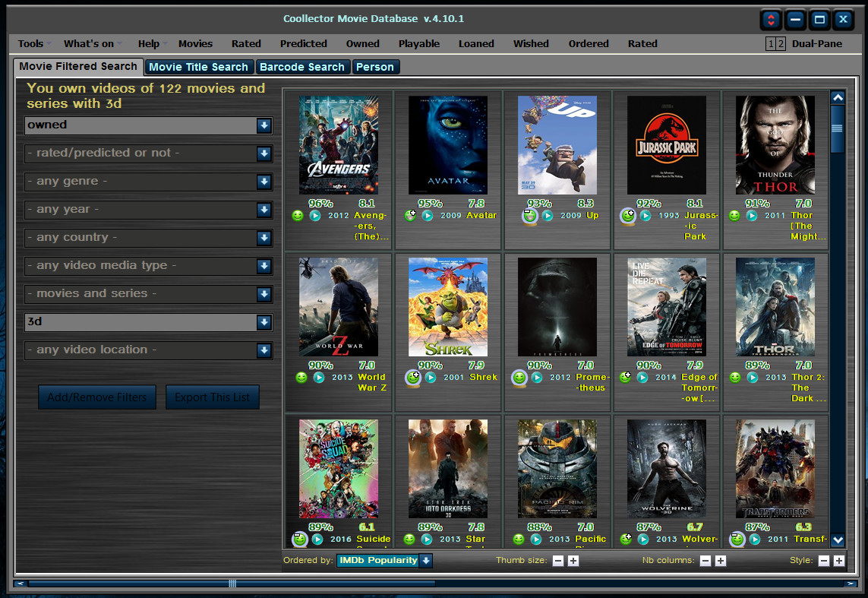
Task: Click the Style plus button
Action: (839, 561)
